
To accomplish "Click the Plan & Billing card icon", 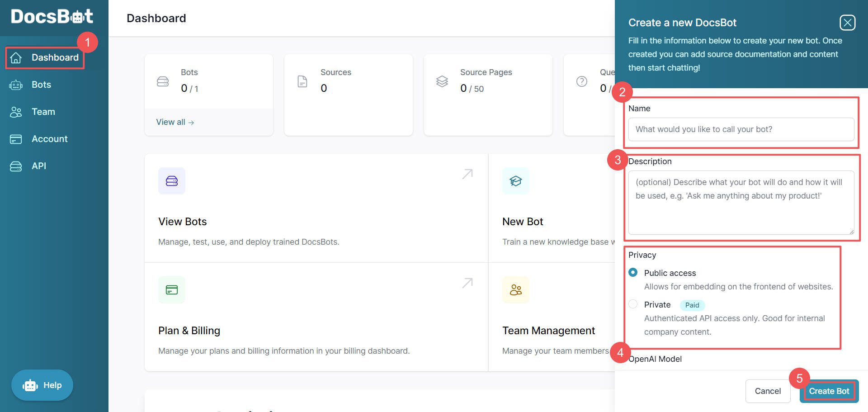I will [171, 289].
